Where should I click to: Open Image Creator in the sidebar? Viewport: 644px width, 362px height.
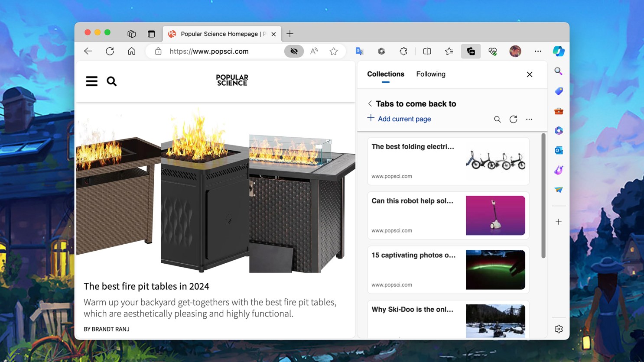pos(559,170)
